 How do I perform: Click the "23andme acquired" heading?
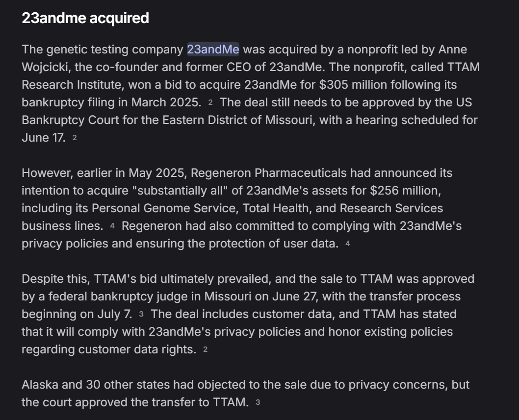85,18
